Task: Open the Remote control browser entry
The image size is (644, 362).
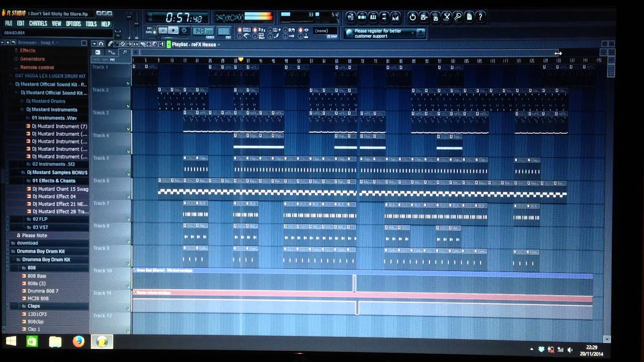Action: pyautogui.click(x=37, y=67)
